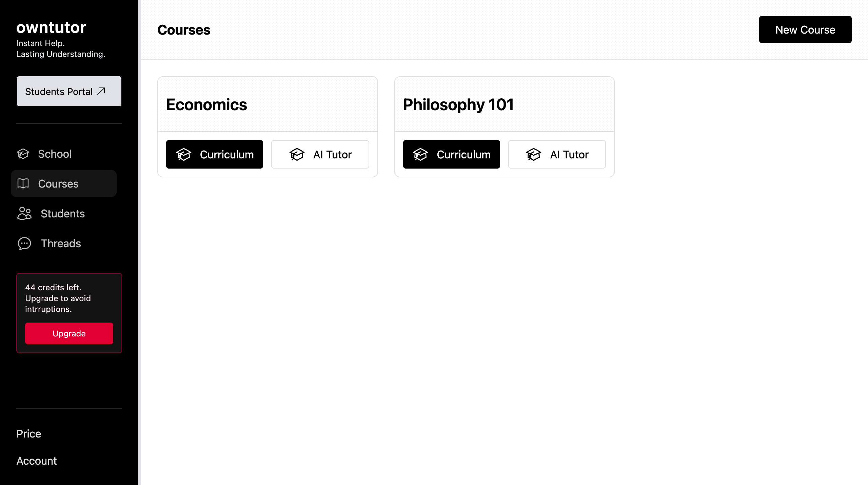Open the AI Tutor for Economics

click(x=320, y=154)
